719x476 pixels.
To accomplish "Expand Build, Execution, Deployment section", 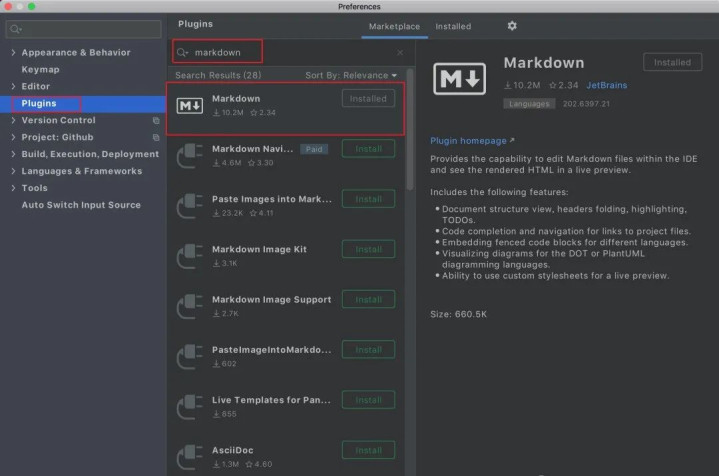I will (12, 154).
